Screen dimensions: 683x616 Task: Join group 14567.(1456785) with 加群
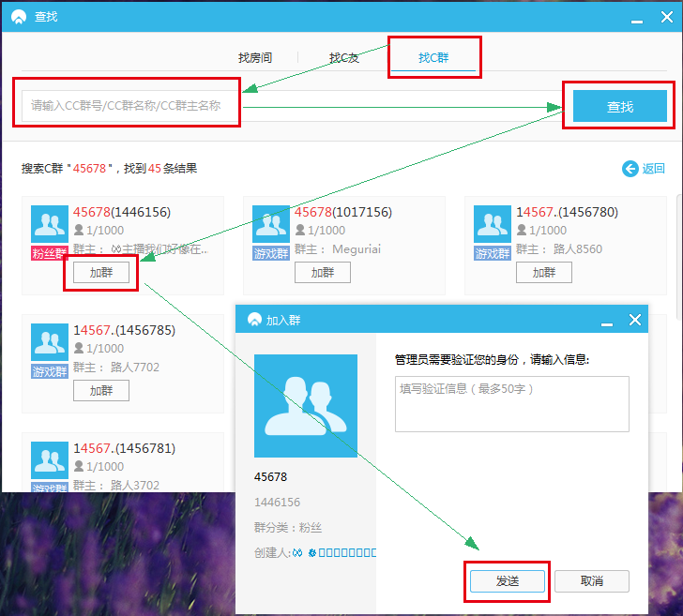click(101, 390)
